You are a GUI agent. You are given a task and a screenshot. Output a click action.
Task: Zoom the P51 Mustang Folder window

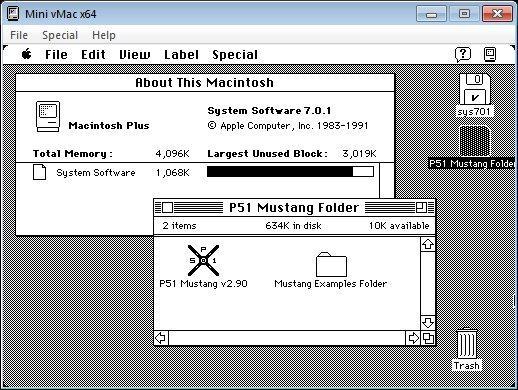(x=421, y=208)
